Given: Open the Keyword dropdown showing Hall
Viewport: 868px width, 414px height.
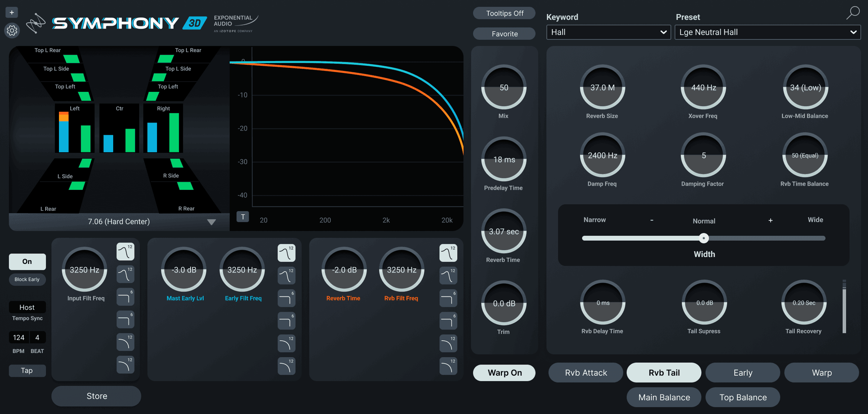Looking at the screenshot, I should (608, 32).
